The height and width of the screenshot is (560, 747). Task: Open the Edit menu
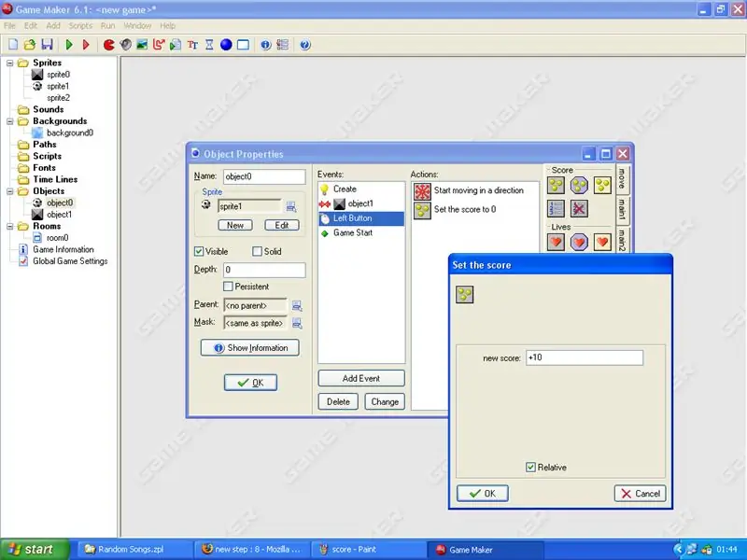31,26
